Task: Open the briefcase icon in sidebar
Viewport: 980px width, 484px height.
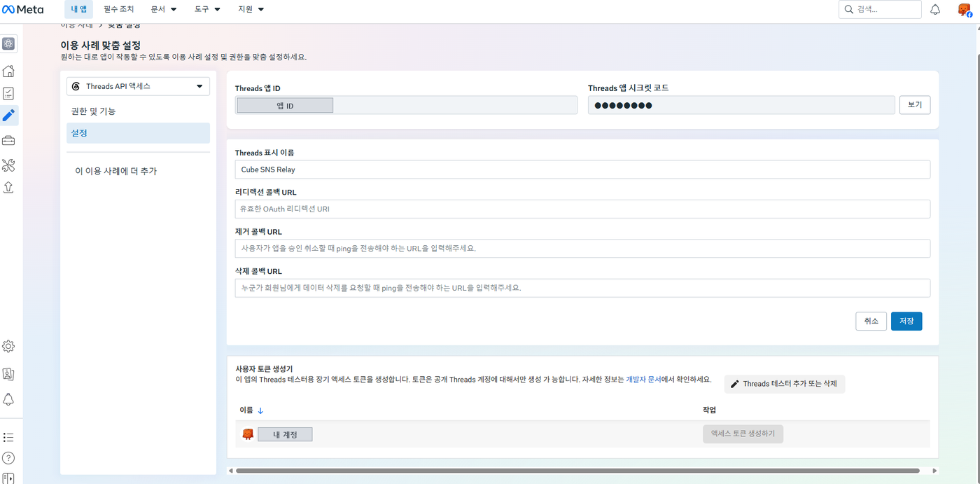Action: [8, 141]
